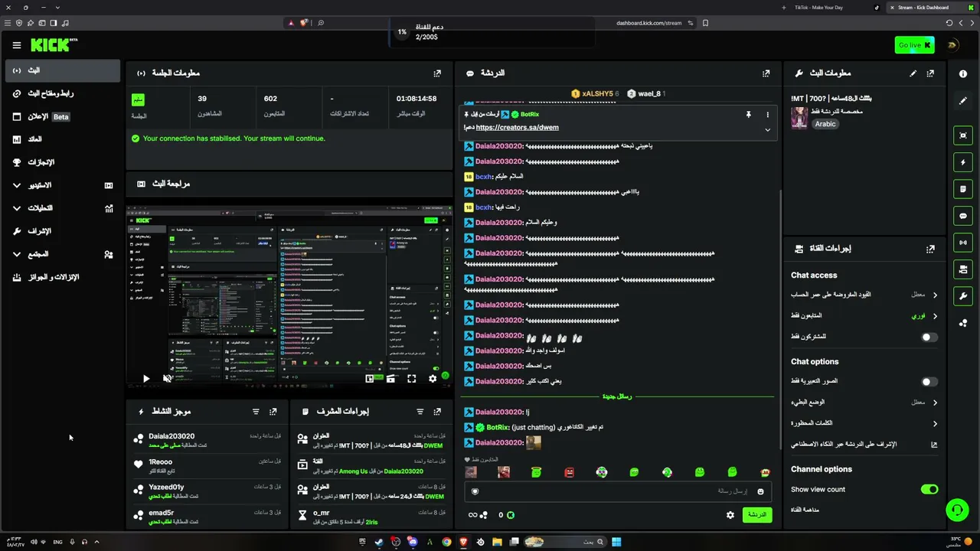Viewport: 980px width, 551px height.
Task: Pop out the chat panel
Action: click(x=766, y=73)
